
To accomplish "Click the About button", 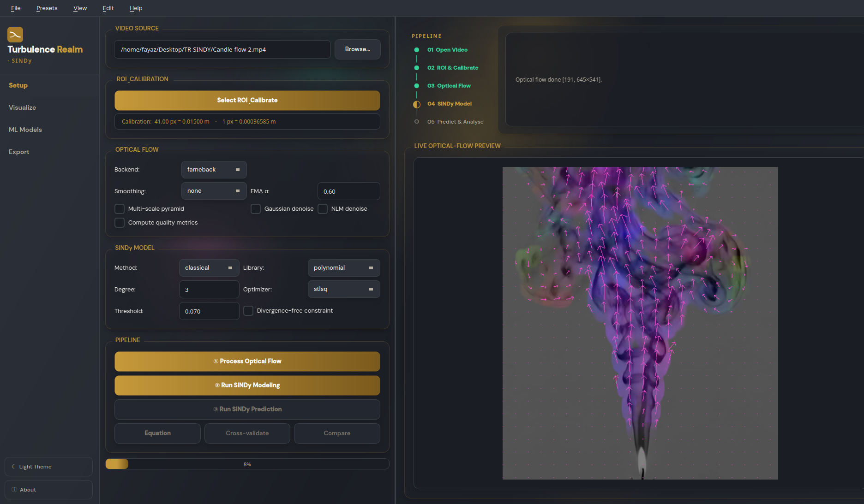I will click(48, 490).
